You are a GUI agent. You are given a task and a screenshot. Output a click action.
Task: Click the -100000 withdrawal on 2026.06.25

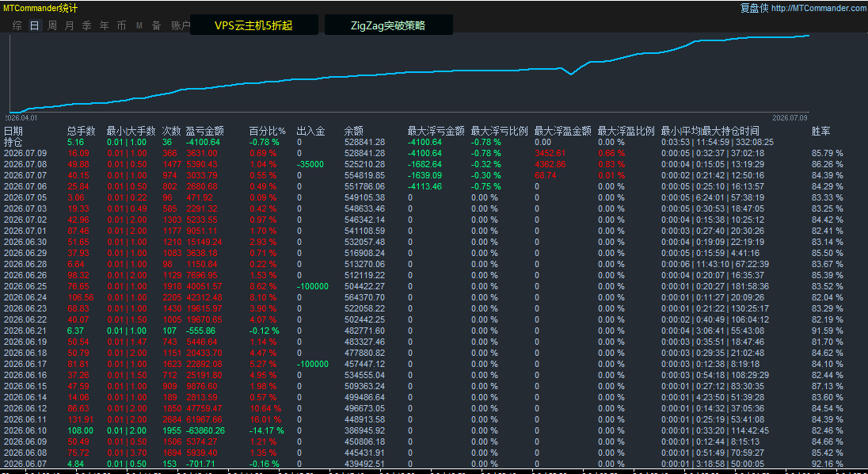(312, 286)
